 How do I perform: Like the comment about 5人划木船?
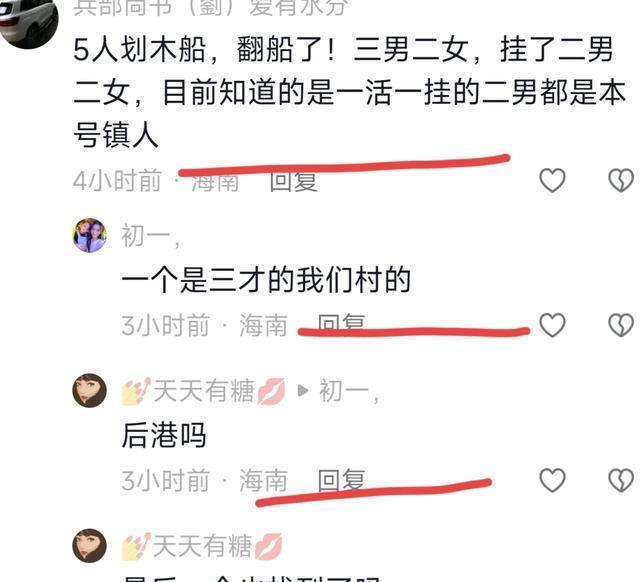552,180
